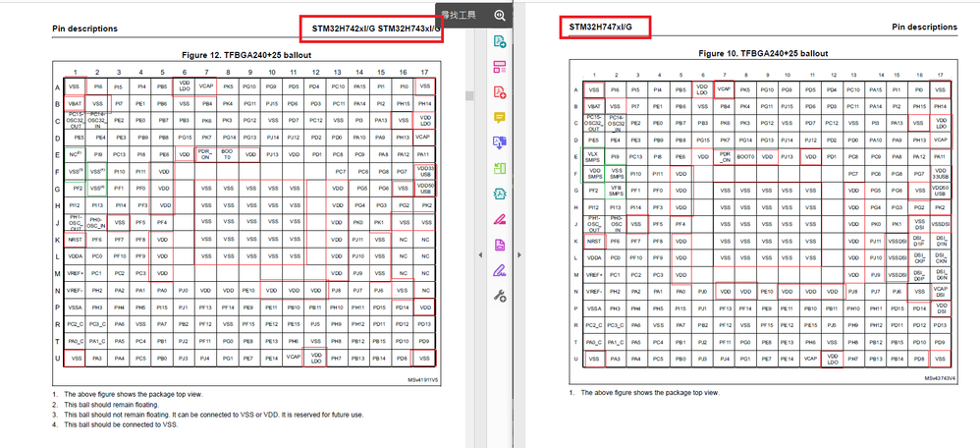This screenshot has width=980, height=448.
Task: Open the green Organize Pages tool
Action: pyautogui.click(x=500, y=168)
